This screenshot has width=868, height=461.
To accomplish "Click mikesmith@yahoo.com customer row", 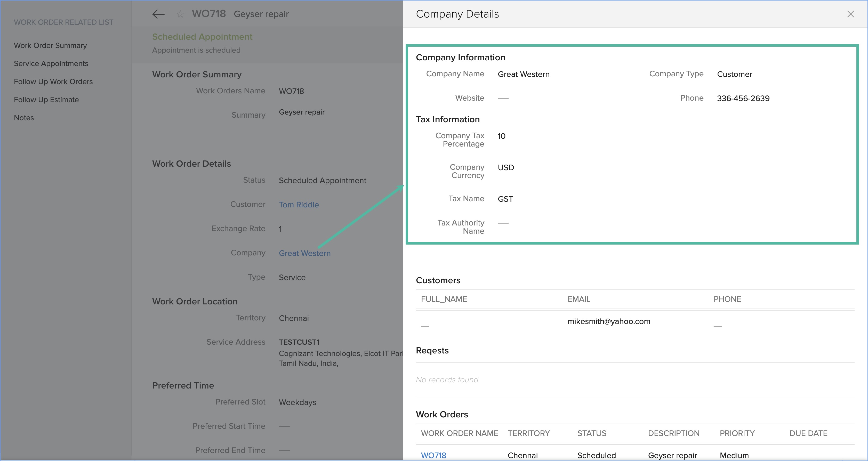I will pyautogui.click(x=608, y=321).
